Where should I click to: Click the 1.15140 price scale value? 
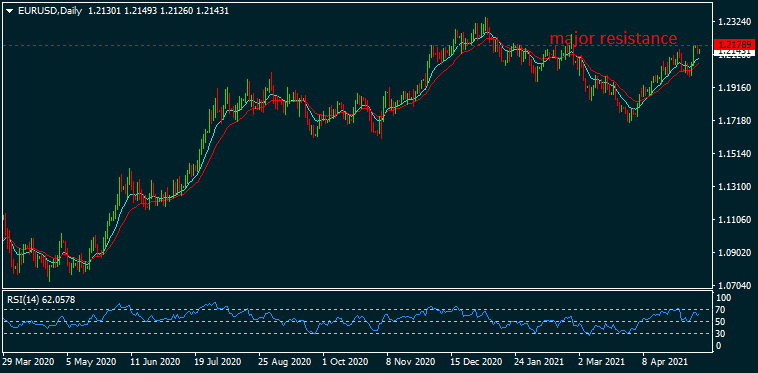coord(735,154)
